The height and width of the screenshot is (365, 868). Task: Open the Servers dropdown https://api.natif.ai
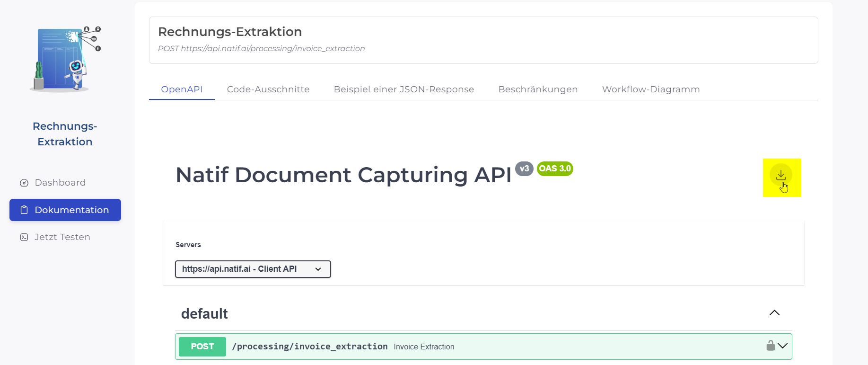(x=253, y=269)
